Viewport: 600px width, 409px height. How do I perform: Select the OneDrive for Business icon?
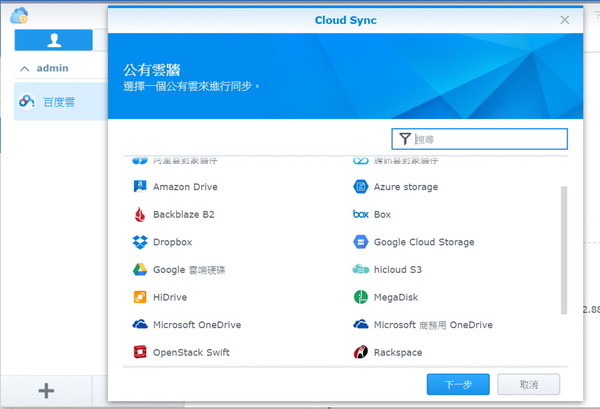[360, 324]
